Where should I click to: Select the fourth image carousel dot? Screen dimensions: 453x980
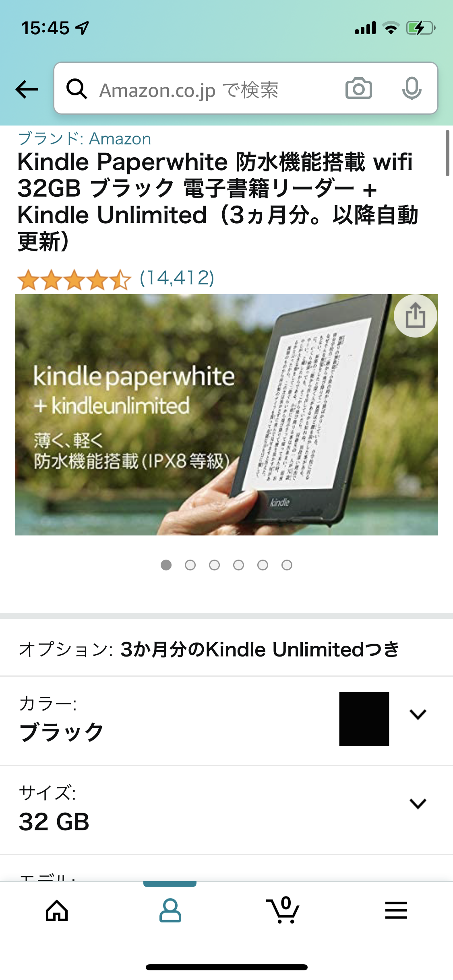pos(238,565)
